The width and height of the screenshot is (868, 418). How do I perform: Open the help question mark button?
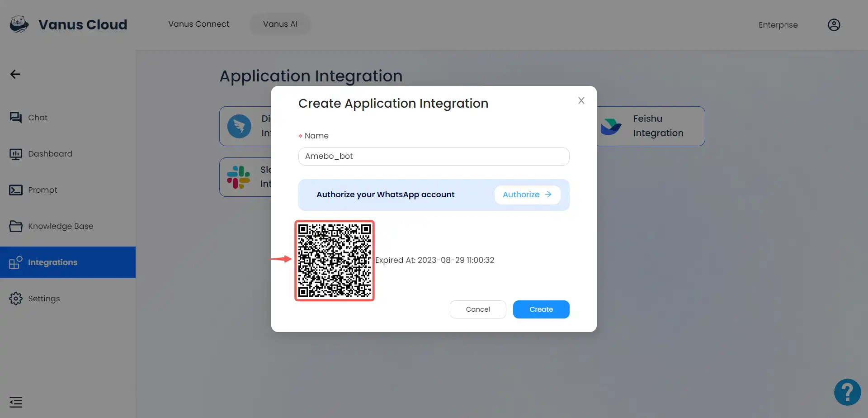pyautogui.click(x=847, y=392)
